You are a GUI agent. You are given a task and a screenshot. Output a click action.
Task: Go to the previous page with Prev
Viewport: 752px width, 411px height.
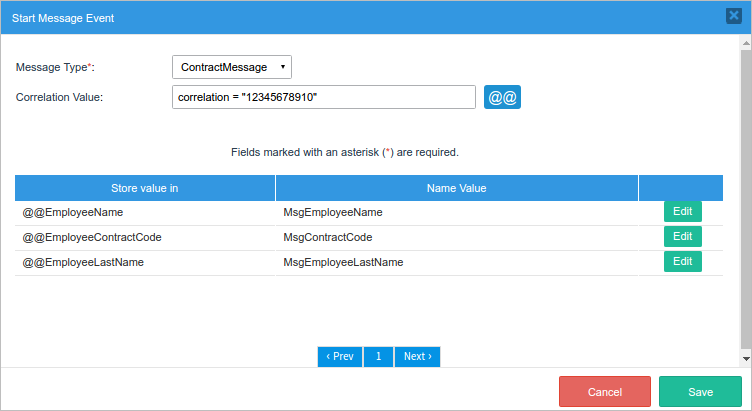(x=340, y=357)
